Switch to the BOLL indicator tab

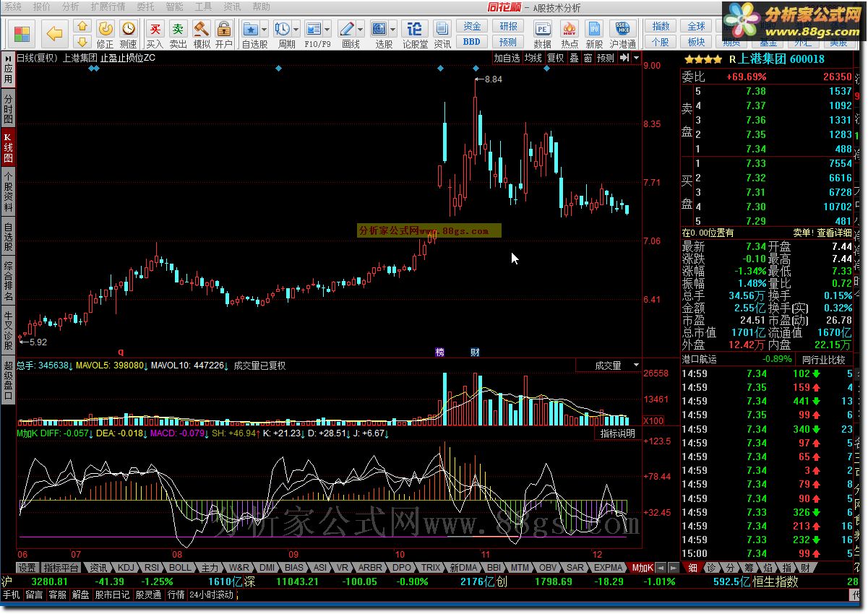tap(179, 568)
